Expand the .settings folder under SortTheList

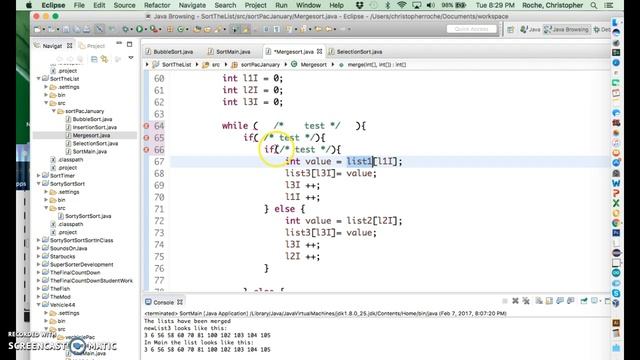46,87
